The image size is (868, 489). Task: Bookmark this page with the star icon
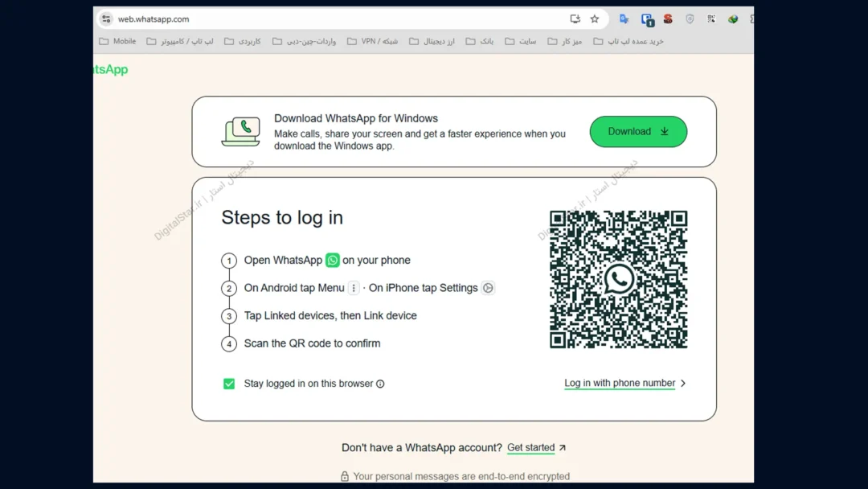pyautogui.click(x=595, y=19)
